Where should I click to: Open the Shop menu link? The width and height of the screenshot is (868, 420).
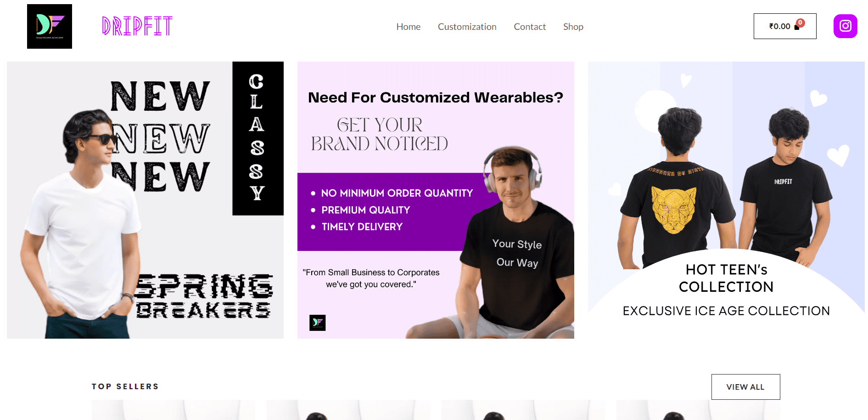coord(573,27)
